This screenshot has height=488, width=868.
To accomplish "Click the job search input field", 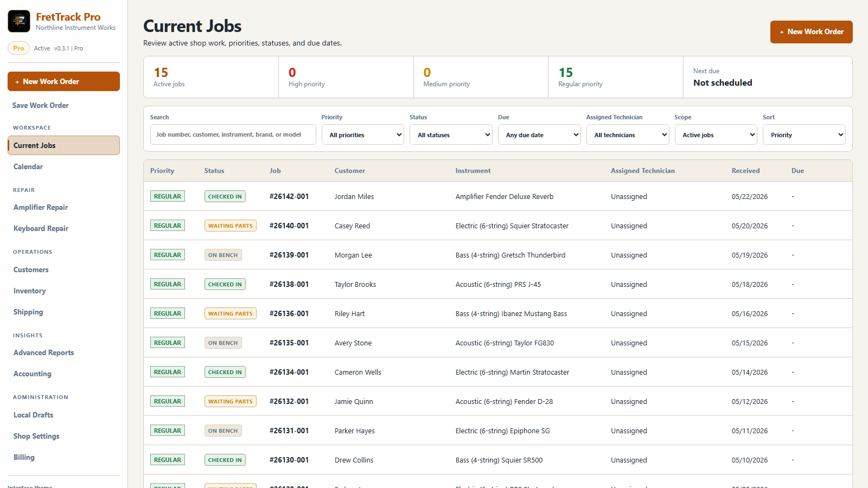I will tap(233, 134).
